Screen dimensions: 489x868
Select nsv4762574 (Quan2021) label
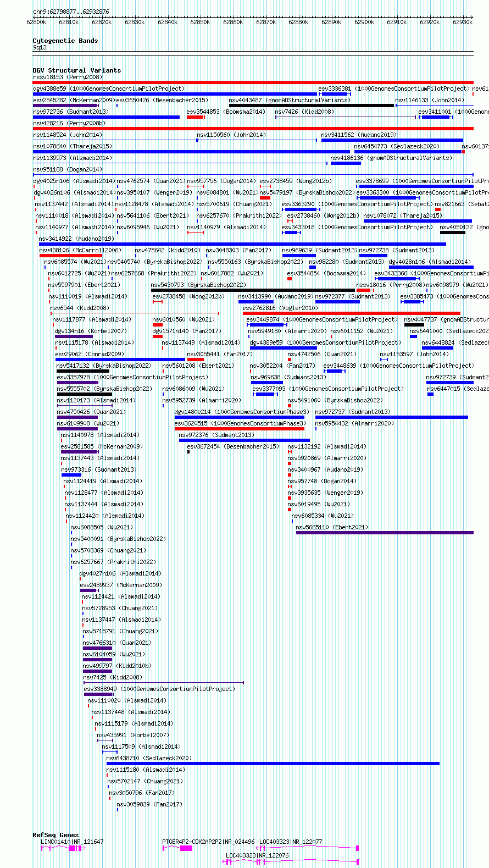(x=151, y=181)
